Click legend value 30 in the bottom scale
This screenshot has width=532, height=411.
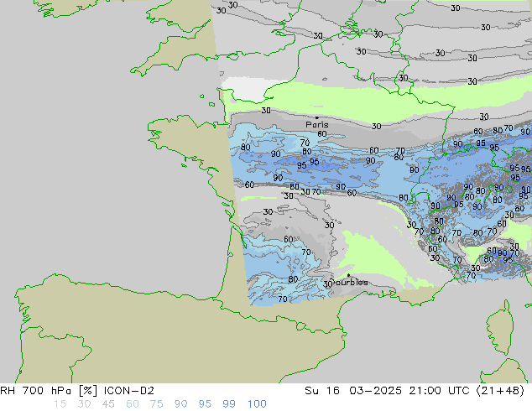pos(84,404)
